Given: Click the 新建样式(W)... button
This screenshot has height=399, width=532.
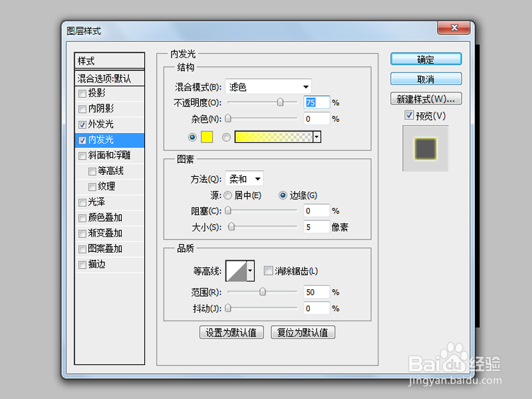Looking at the screenshot, I should coord(426,98).
